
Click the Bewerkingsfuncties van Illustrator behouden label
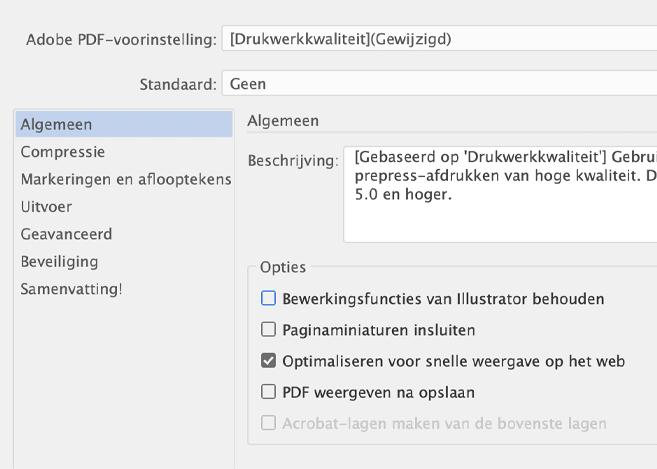tap(443, 299)
